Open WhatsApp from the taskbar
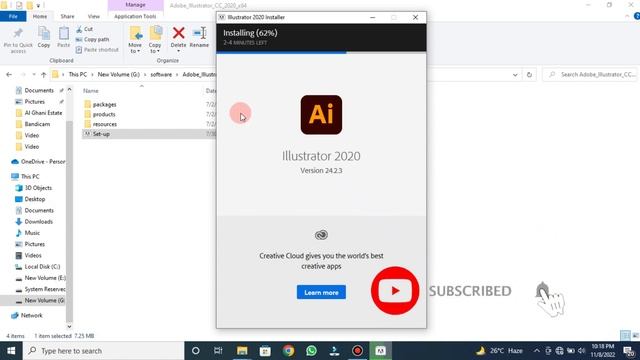Image resolution: width=640 pixels, height=360 pixels. click(x=311, y=351)
